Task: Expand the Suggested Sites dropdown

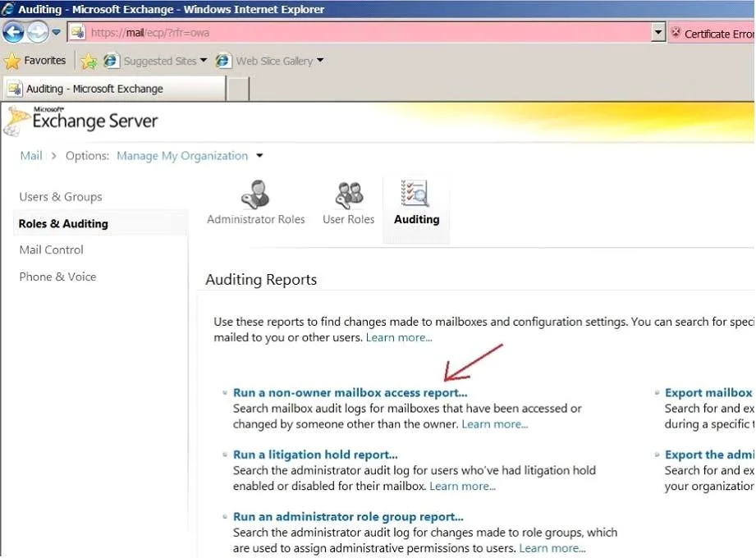Action: click(204, 60)
